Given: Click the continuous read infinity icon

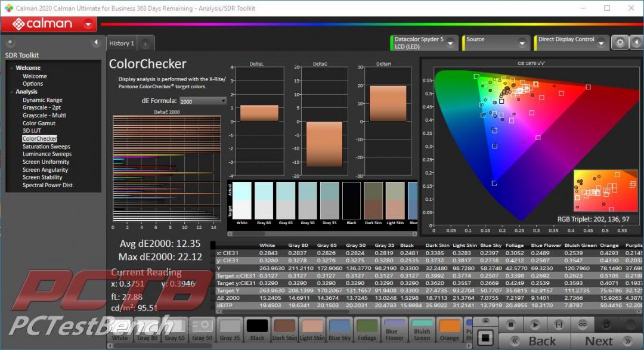Looking at the screenshot, I should click(x=581, y=325).
